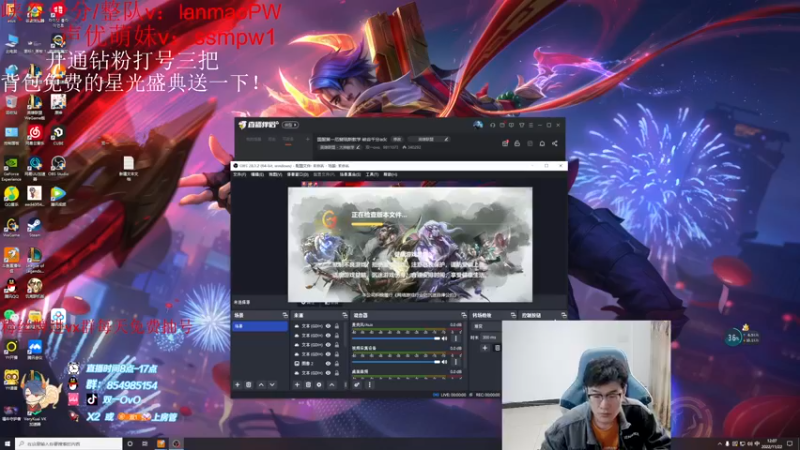This screenshot has height=450, width=800.
Task: Mute the 麦克风/Aux mixer channel
Action: click(x=444, y=338)
